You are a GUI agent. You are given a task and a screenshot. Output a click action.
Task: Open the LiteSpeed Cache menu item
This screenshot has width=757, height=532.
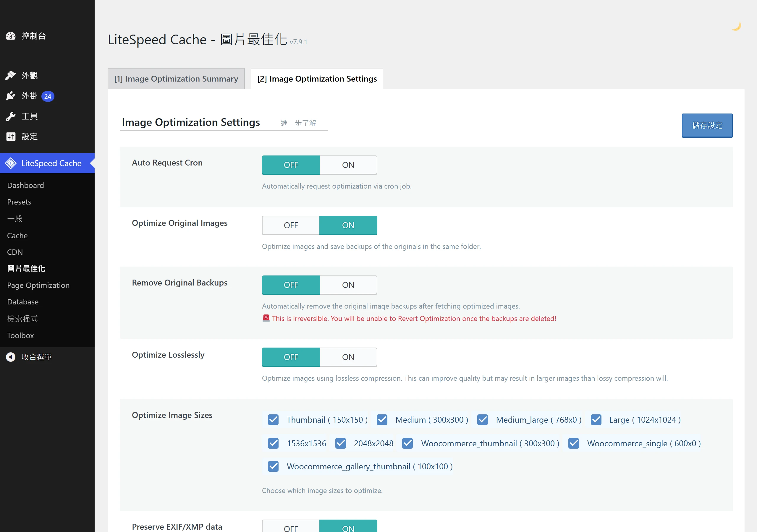[47, 163]
